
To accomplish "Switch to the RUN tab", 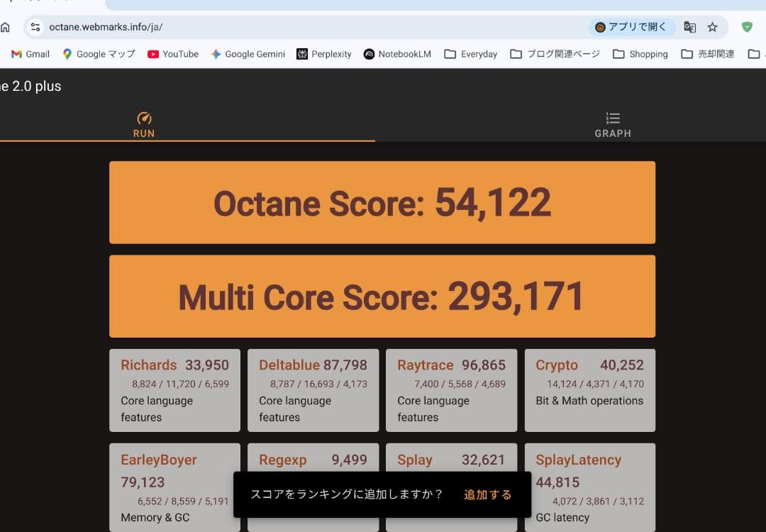I will pyautogui.click(x=144, y=124).
